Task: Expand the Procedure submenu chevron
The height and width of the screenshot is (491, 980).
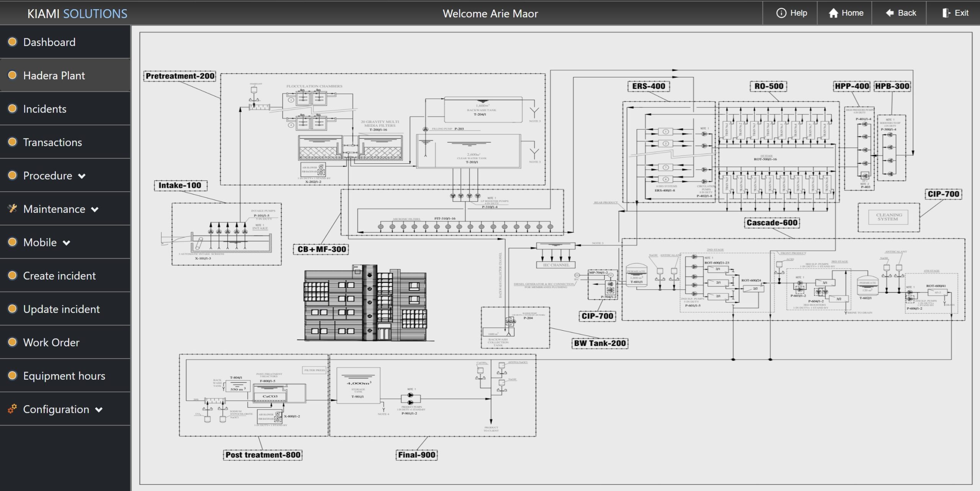Action: (82, 176)
